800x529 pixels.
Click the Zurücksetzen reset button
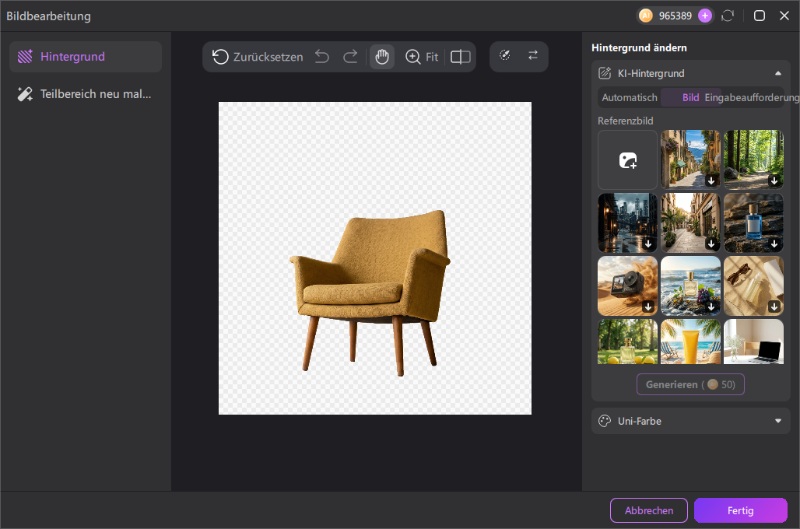(x=257, y=57)
